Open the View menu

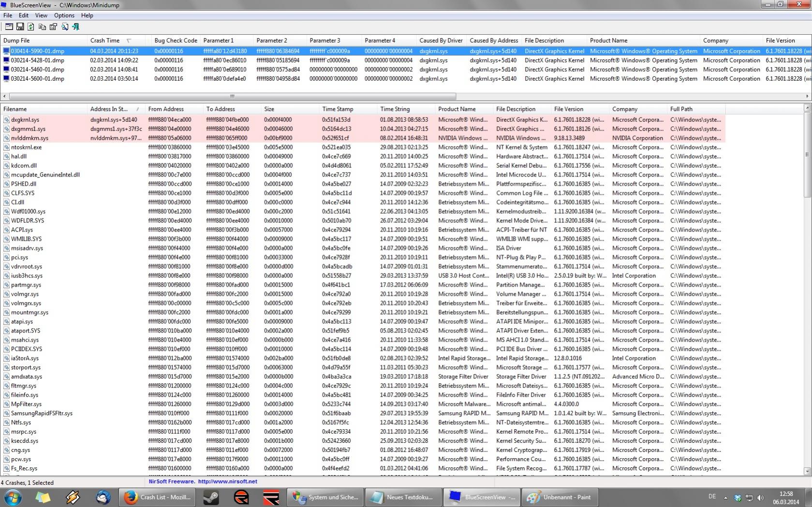(41, 15)
